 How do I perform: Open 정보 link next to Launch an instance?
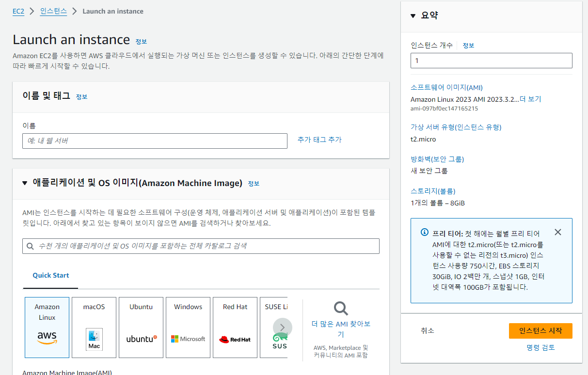[141, 41]
